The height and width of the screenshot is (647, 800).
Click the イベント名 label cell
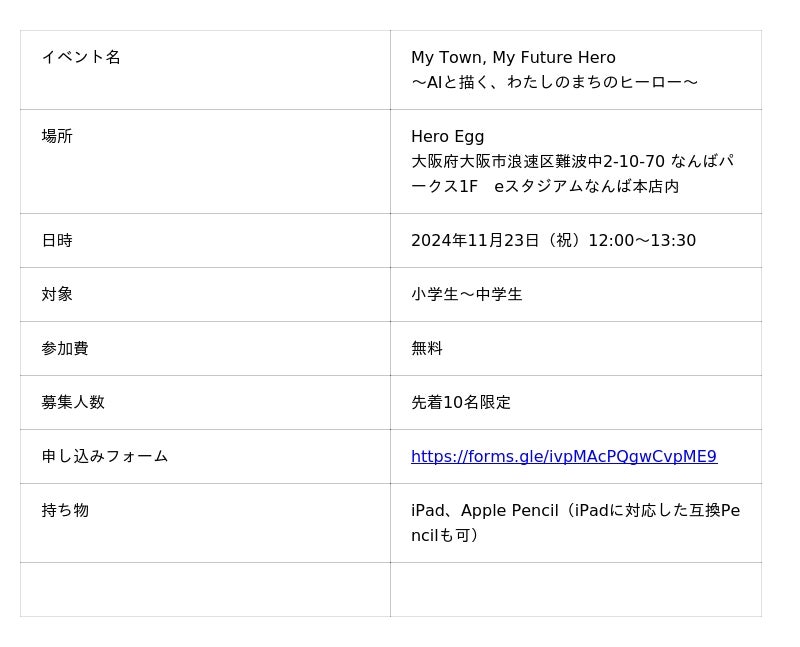click(x=81, y=57)
